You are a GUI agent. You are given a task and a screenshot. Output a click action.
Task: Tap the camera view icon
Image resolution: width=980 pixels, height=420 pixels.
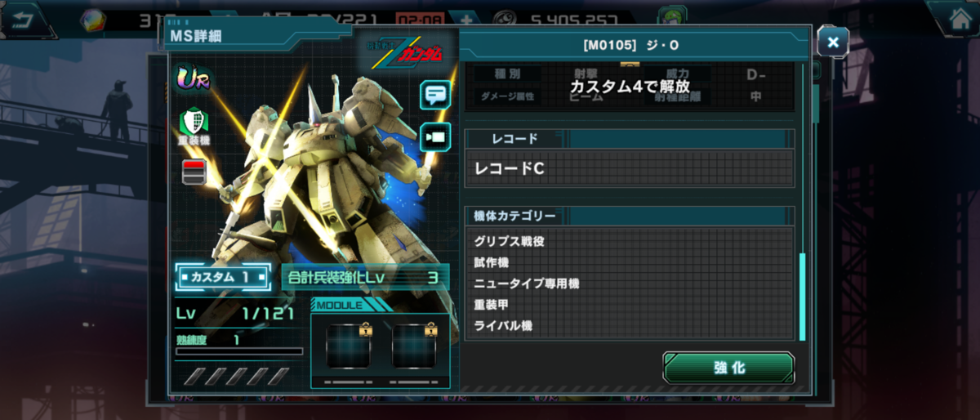pyautogui.click(x=435, y=136)
